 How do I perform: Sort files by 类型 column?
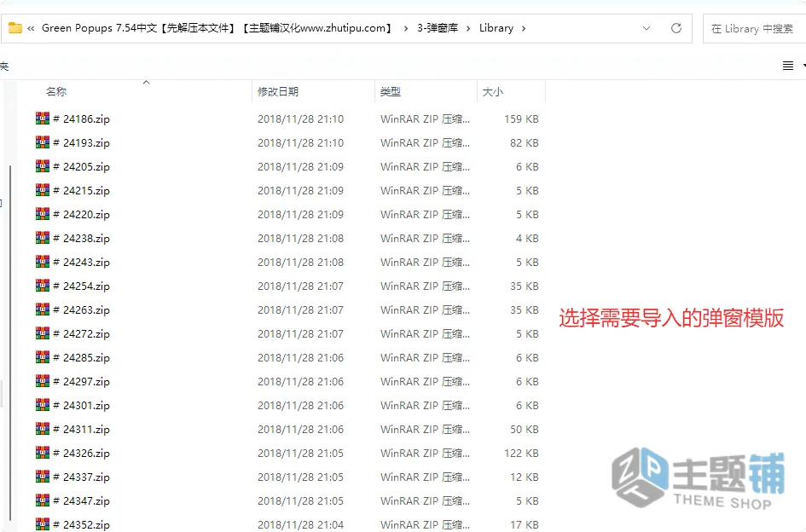click(390, 91)
